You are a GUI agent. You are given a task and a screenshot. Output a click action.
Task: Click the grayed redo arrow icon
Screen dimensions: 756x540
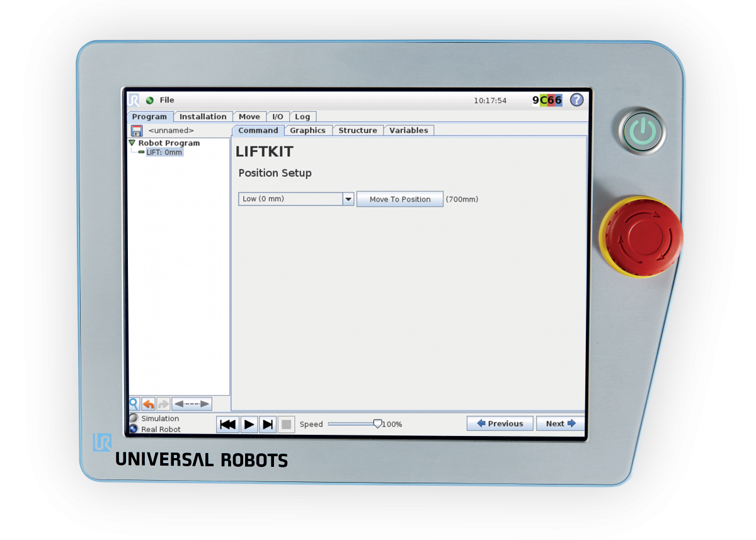click(163, 404)
